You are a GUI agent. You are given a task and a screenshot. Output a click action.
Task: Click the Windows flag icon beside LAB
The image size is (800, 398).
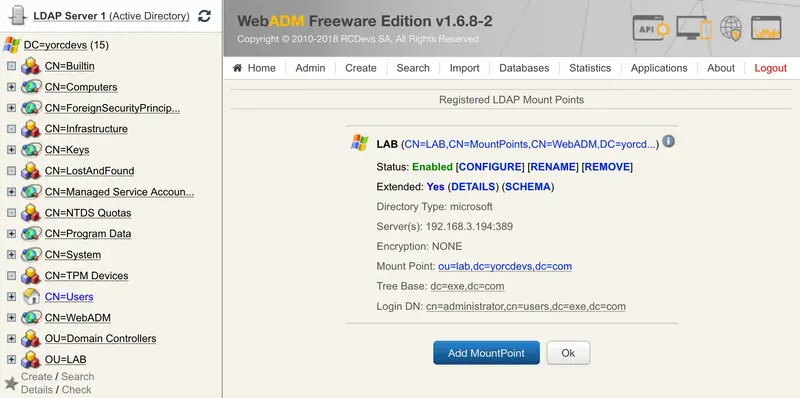click(360, 143)
